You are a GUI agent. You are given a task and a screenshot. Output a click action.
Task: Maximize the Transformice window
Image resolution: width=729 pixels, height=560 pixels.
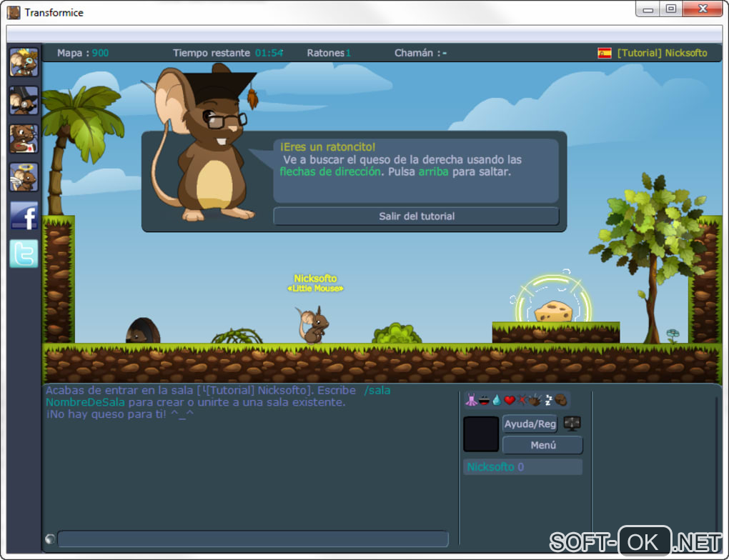click(671, 9)
